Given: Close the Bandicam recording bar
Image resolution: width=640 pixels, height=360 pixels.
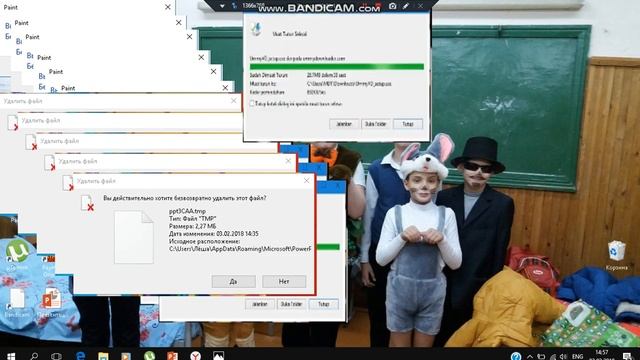Looking at the screenshot, I should 420,6.
